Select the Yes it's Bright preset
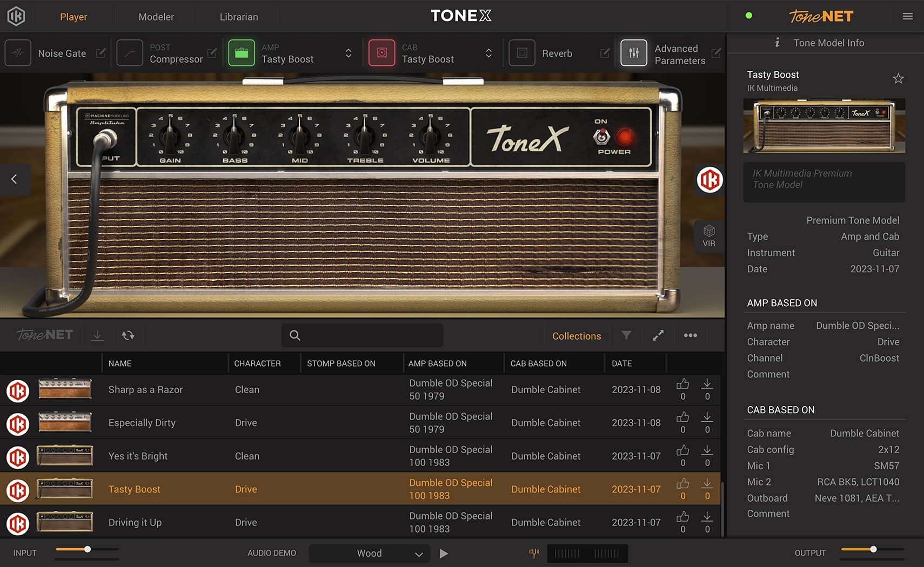The image size is (924, 567). (360, 456)
